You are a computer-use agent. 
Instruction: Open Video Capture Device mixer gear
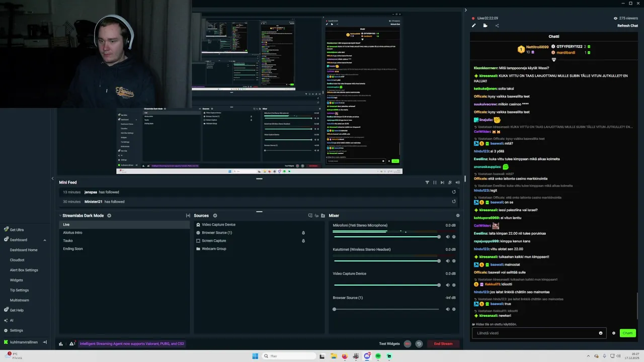pyautogui.click(x=454, y=285)
